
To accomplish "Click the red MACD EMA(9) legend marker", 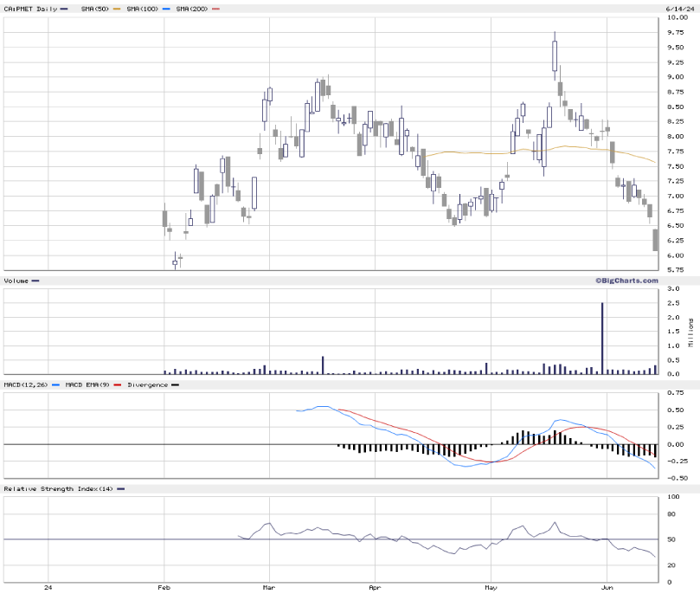I will (x=117, y=384).
